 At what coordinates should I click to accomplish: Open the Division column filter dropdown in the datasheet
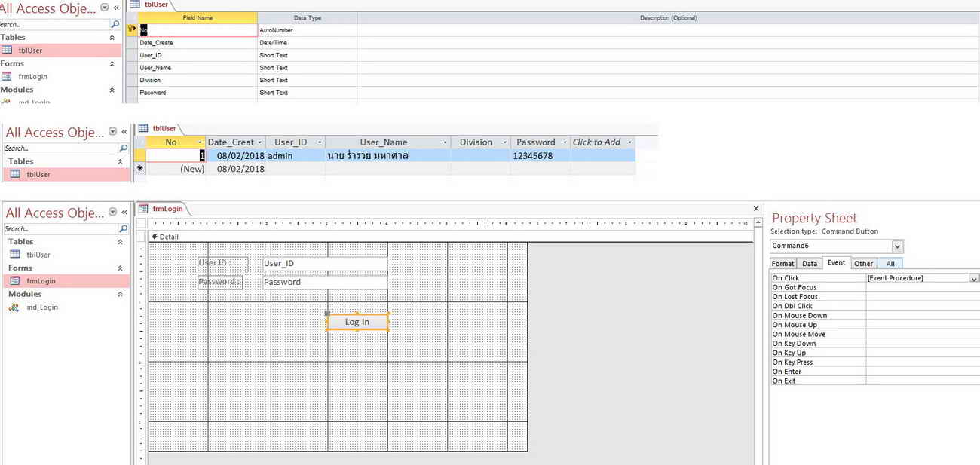[x=505, y=142]
